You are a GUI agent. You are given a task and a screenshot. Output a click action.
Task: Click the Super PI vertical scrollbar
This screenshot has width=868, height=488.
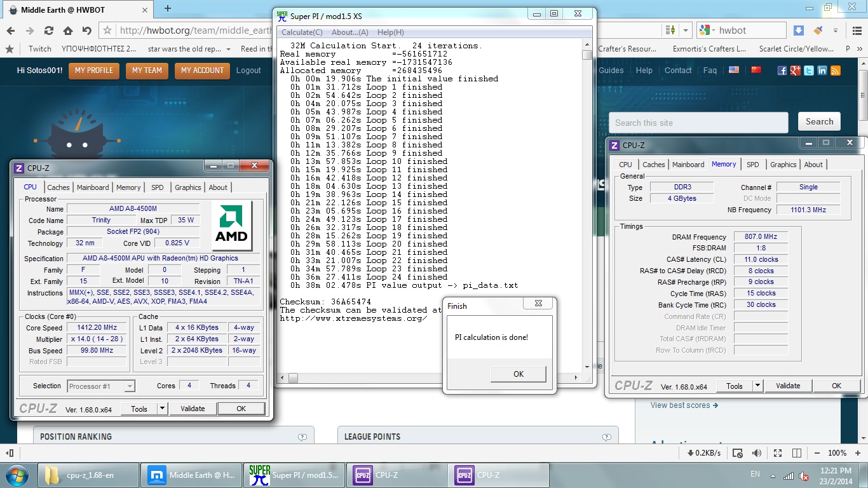click(587, 207)
